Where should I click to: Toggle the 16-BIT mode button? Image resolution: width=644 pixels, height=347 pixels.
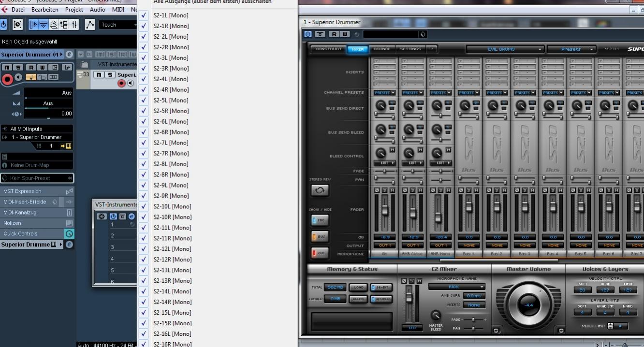tap(381, 288)
